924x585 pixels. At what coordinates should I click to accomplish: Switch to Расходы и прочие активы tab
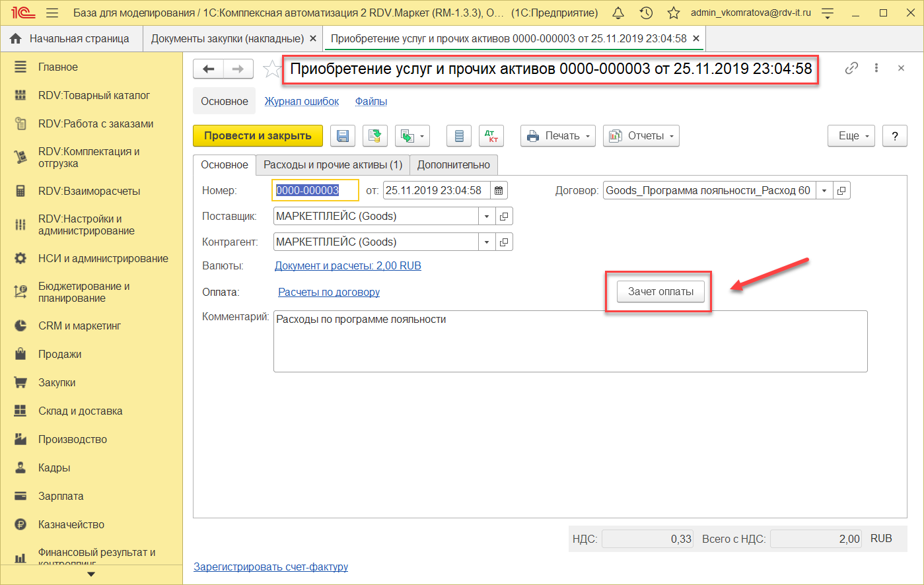click(333, 165)
